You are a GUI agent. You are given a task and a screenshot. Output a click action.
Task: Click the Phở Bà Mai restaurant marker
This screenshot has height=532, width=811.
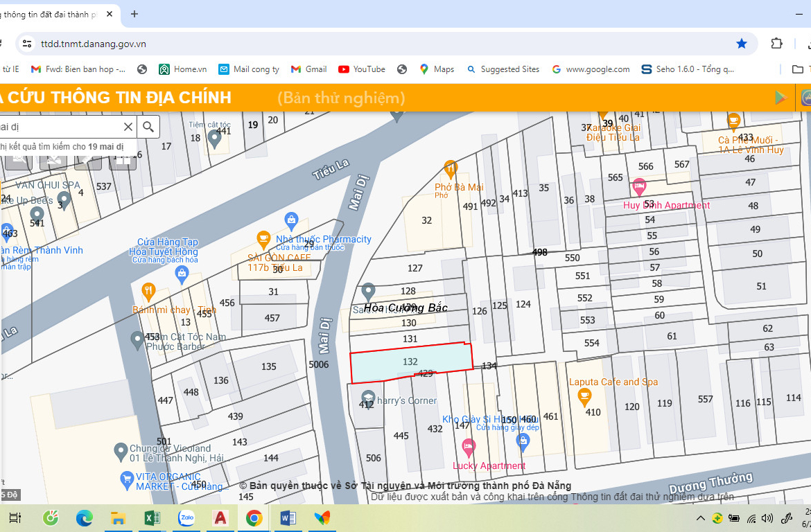tap(451, 168)
